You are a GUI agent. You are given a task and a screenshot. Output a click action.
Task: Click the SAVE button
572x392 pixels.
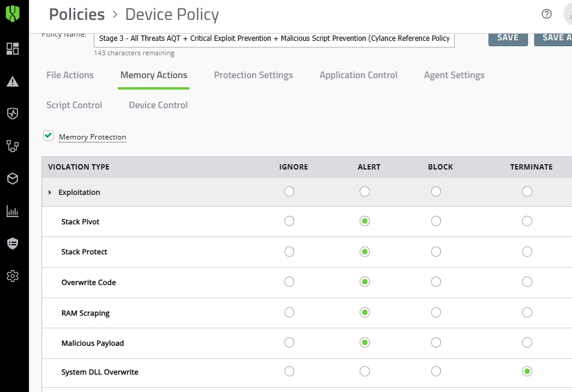[508, 37]
